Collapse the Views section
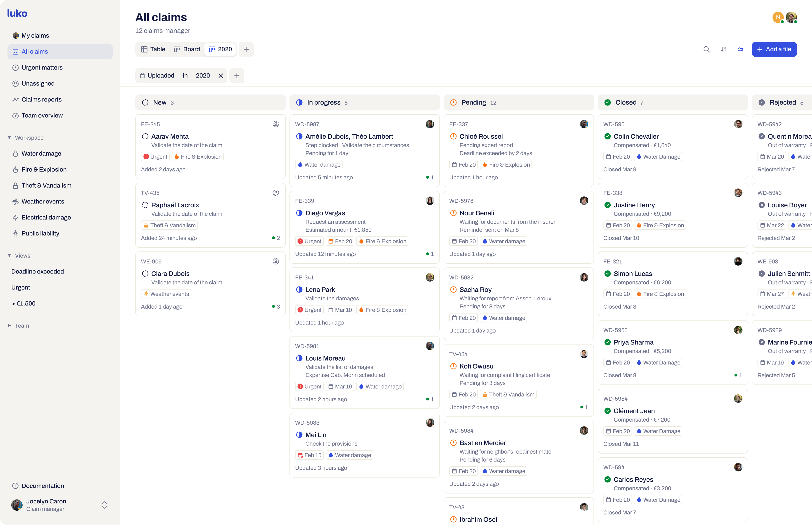Viewport: 812px width, 525px height. click(x=10, y=255)
